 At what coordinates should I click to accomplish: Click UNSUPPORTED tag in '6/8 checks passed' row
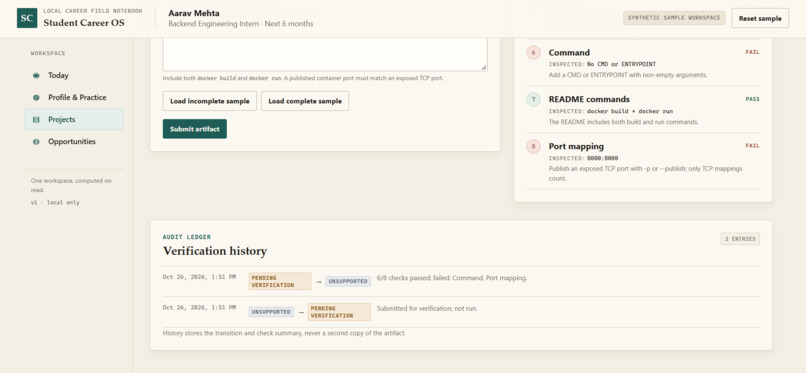[x=348, y=282]
